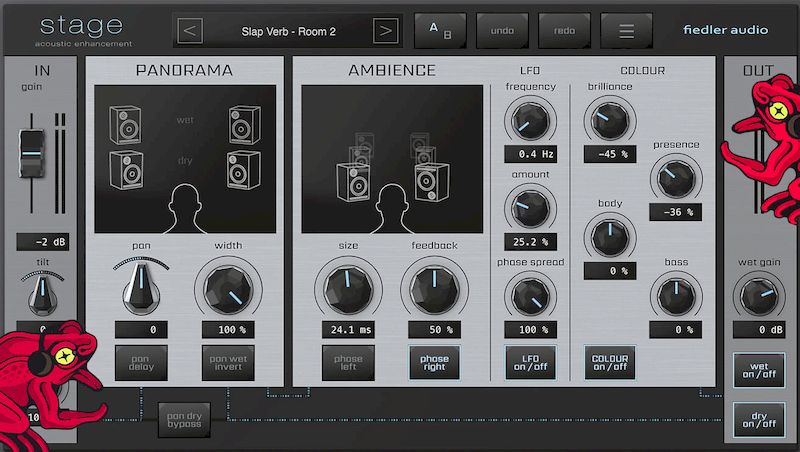Toggle COLOUR on/off

click(610, 363)
